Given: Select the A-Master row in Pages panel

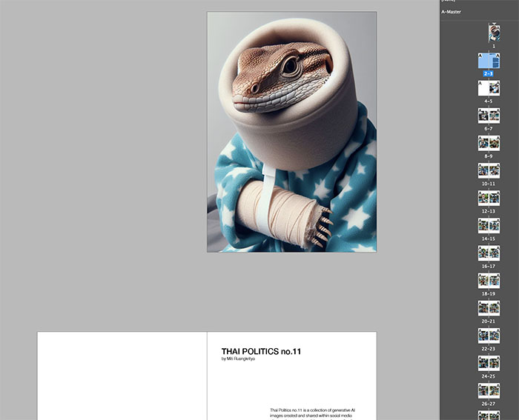Looking at the screenshot, I should pyautogui.click(x=479, y=12).
